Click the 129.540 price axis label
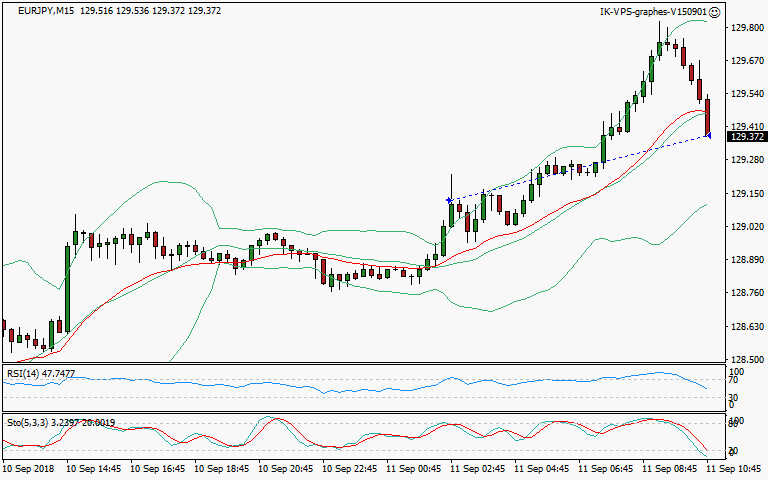Screen dimensions: 768x480 click(747, 94)
